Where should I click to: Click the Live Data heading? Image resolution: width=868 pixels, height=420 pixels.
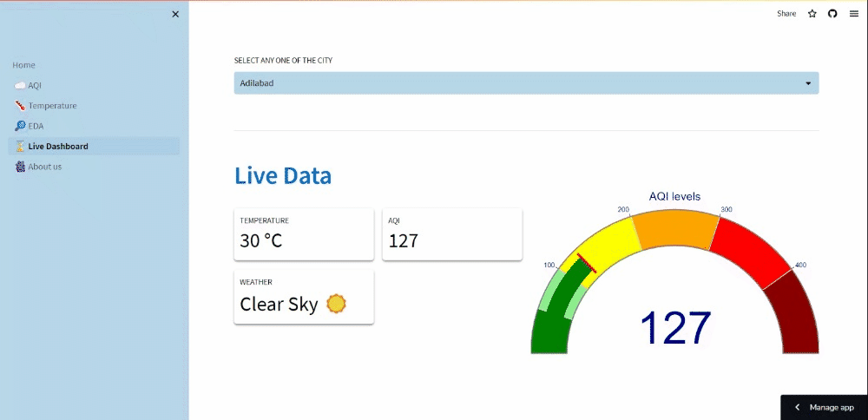coord(283,175)
